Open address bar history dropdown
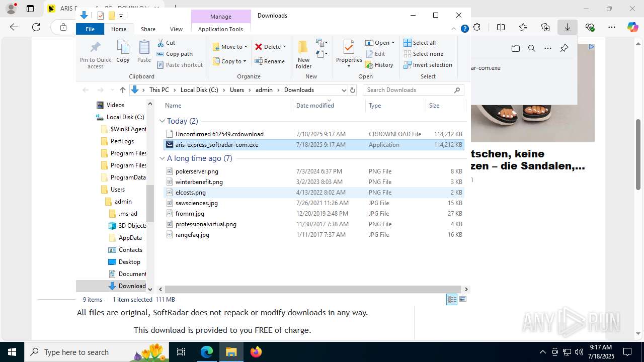This screenshot has width=644, height=362. click(344, 90)
